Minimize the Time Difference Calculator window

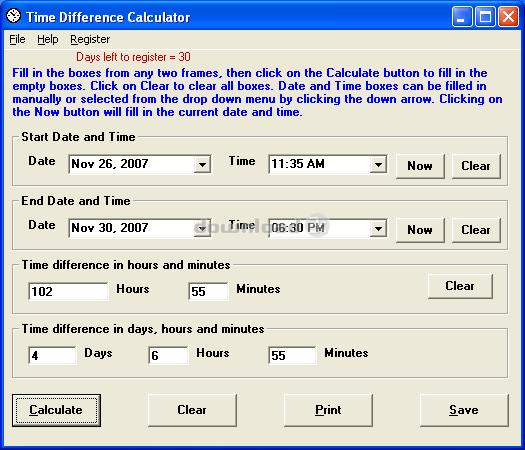462,17
